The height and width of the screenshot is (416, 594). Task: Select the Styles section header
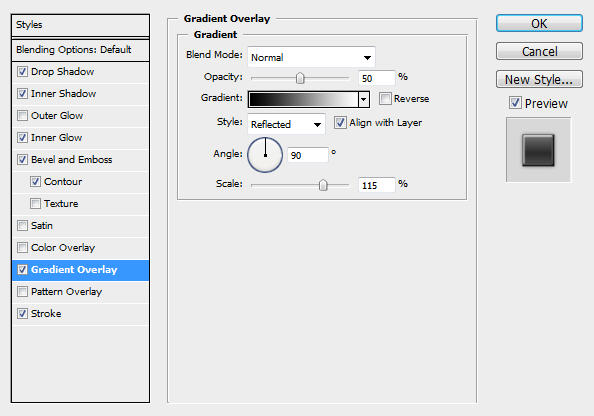[80, 25]
